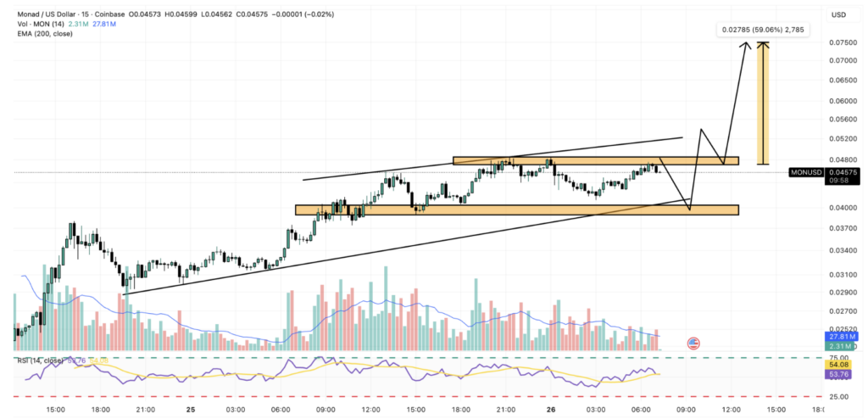The image size is (868, 419).
Task: Click the 75.00 level on RSI axis
Action: click(838, 358)
